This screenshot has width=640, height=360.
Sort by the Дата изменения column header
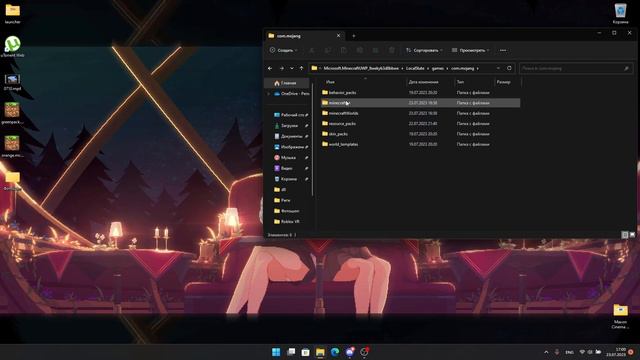[x=423, y=82]
